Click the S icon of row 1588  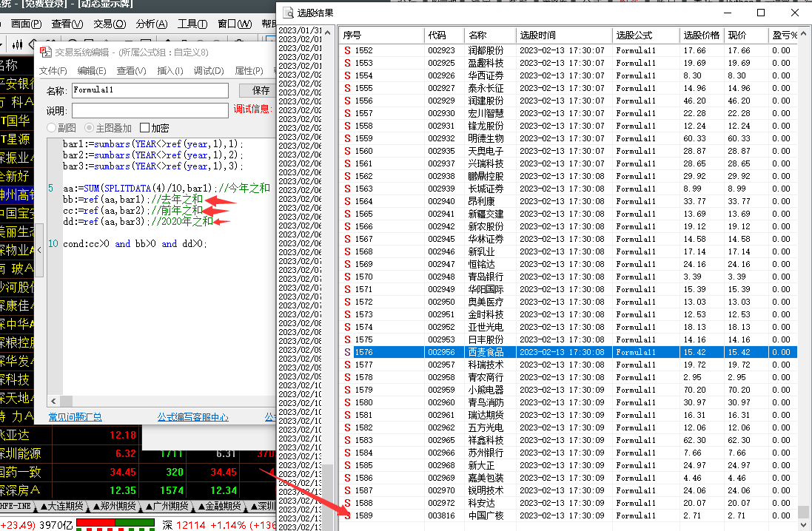click(347, 503)
